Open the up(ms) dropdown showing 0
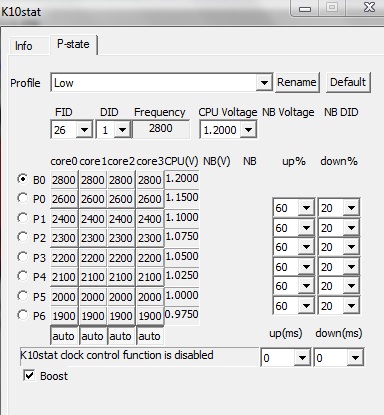 point(285,358)
